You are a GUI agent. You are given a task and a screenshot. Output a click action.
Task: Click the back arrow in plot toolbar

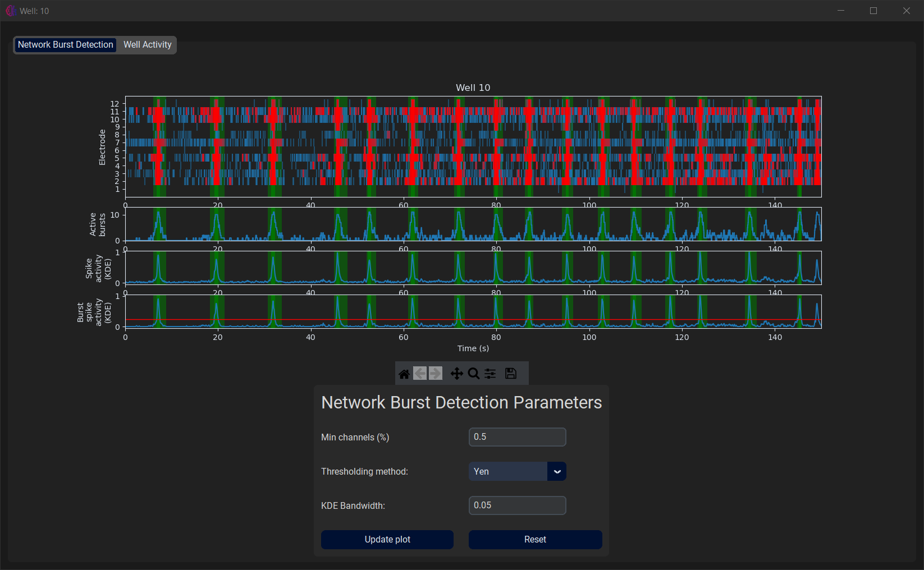420,374
